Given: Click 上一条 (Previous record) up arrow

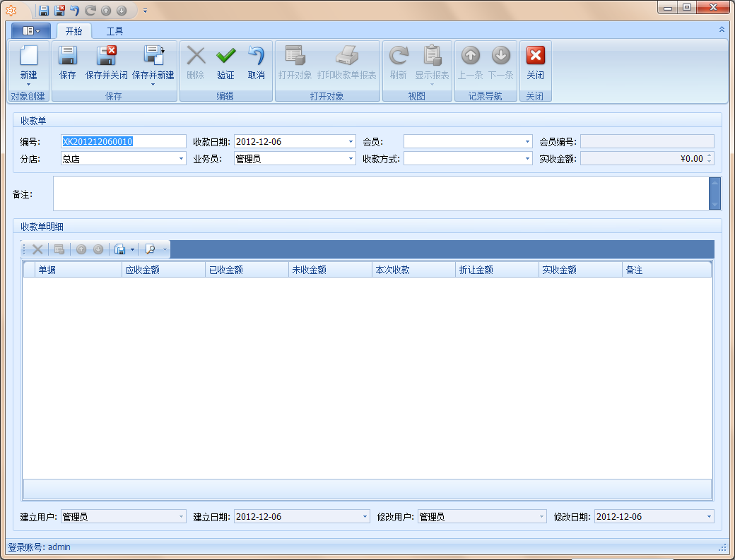Looking at the screenshot, I should click(x=470, y=55).
